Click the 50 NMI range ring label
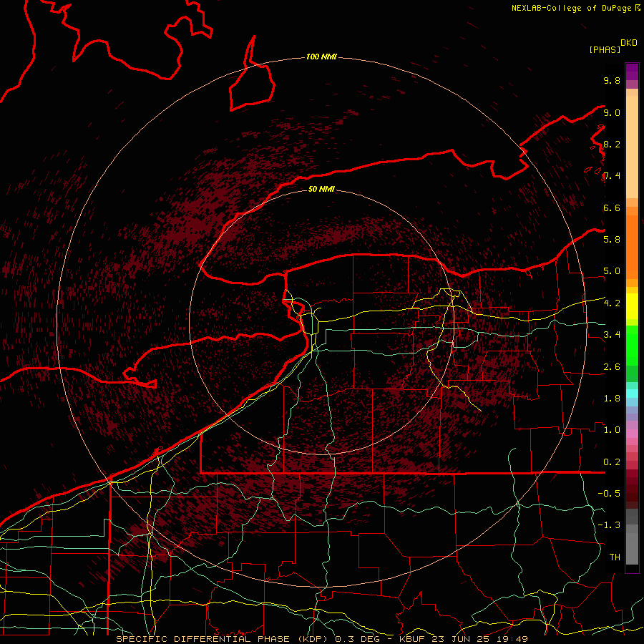 (321, 189)
